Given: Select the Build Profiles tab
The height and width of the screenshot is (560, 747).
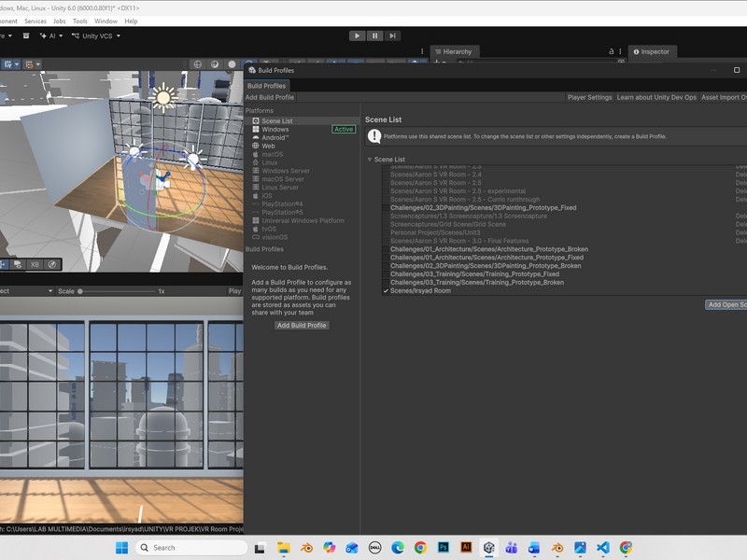Looking at the screenshot, I should [266, 86].
